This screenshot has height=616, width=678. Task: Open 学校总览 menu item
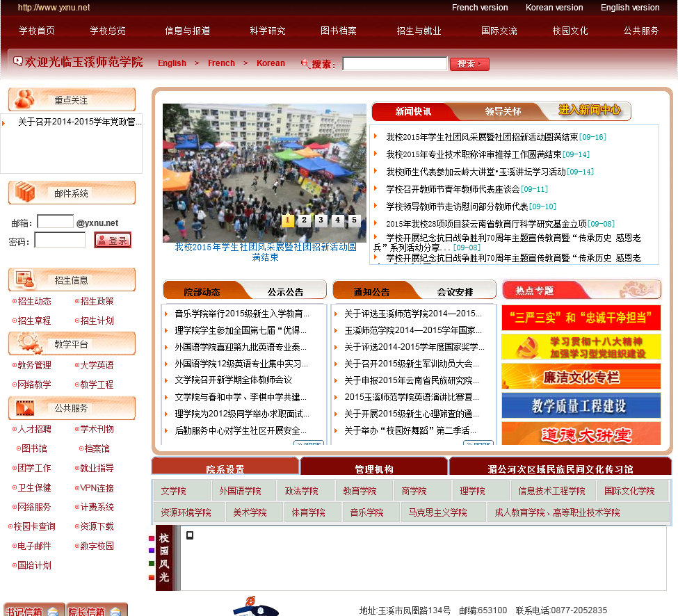click(x=108, y=31)
